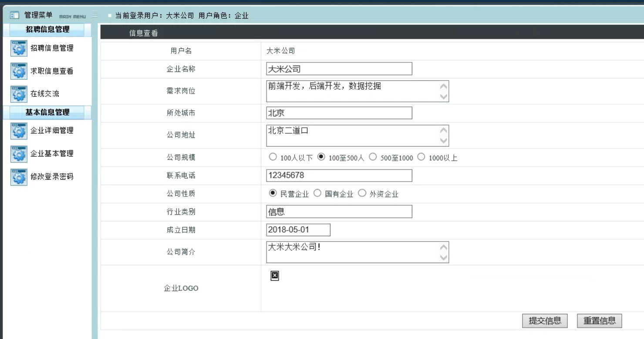Image resolution: width=644 pixels, height=339 pixels.
Task: Collapse the 招聘信息管理 section header
Action: coord(47,30)
